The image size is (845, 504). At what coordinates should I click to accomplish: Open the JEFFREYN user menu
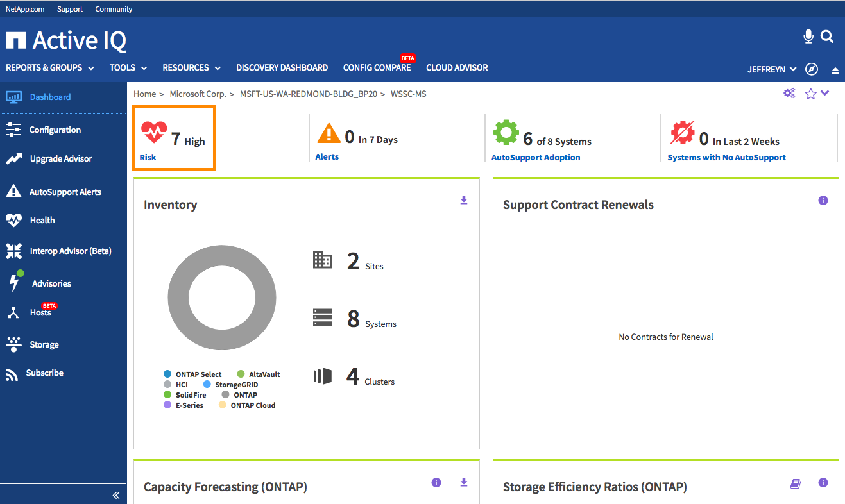tap(772, 69)
